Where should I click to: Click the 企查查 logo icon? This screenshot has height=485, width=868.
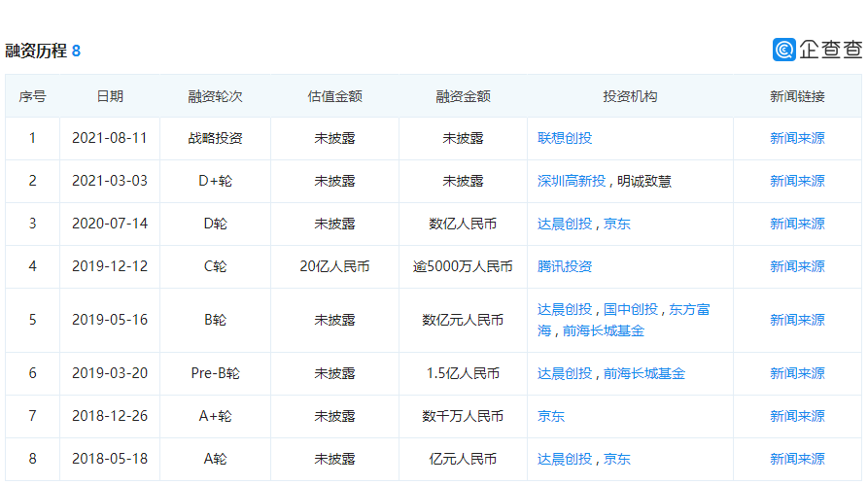click(783, 50)
